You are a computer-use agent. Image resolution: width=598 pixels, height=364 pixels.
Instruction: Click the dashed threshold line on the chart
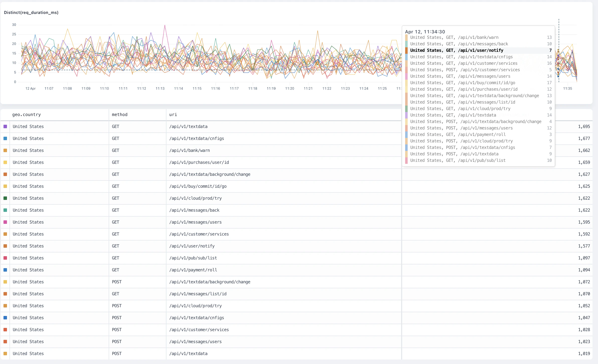click(x=199, y=70)
